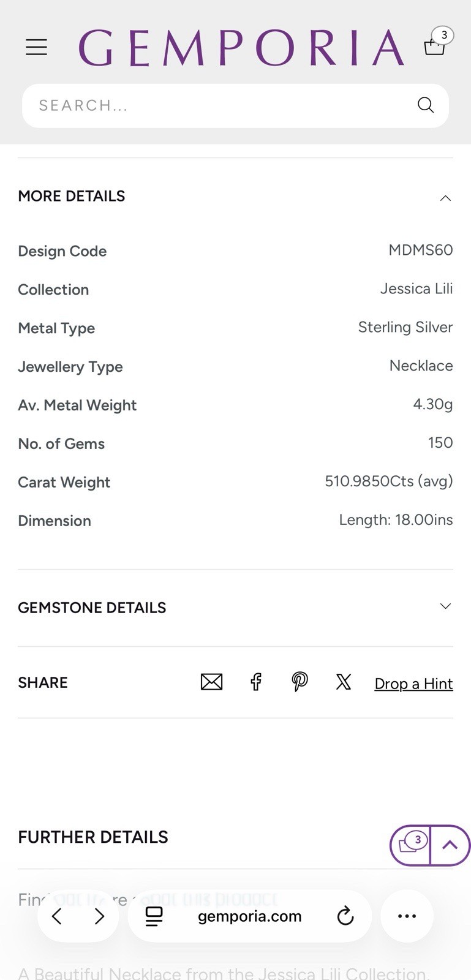The height and width of the screenshot is (980, 471).
Task: Open the hamburger navigation menu
Action: (36, 47)
